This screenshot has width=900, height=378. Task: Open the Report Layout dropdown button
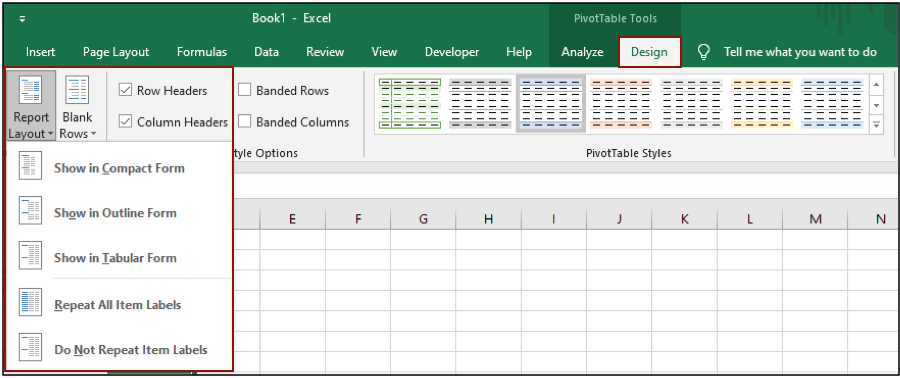tap(31, 106)
